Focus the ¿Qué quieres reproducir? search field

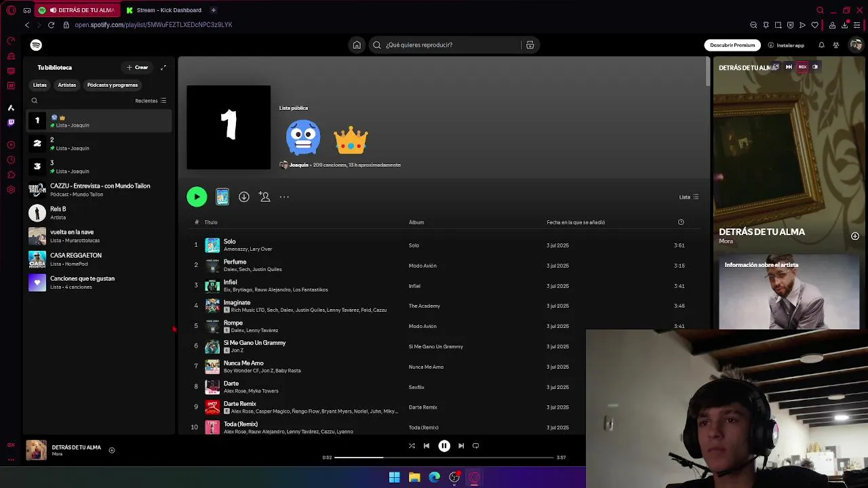tap(446, 45)
